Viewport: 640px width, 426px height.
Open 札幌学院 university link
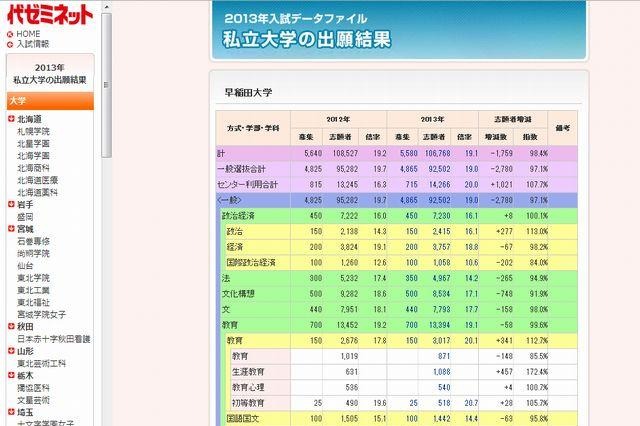pyautogui.click(x=33, y=131)
